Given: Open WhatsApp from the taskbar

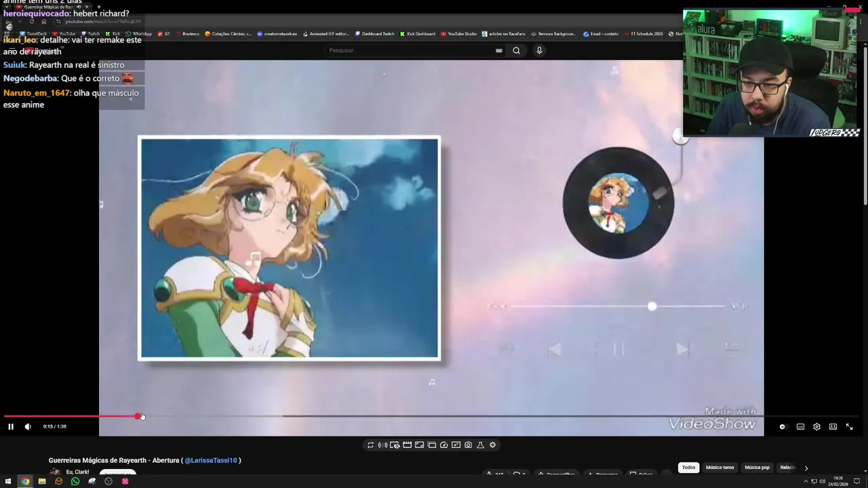Looking at the screenshot, I should (x=75, y=481).
